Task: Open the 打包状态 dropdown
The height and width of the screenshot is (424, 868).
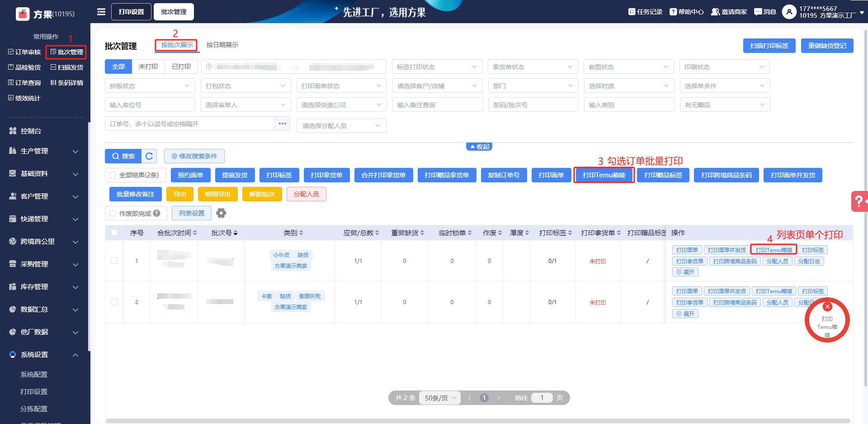Action: click(x=245, y=86)
